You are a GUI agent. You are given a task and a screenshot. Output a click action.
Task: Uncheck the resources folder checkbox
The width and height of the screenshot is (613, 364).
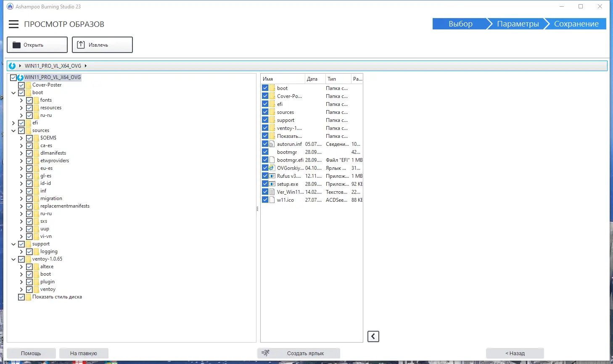pos(29,108)
